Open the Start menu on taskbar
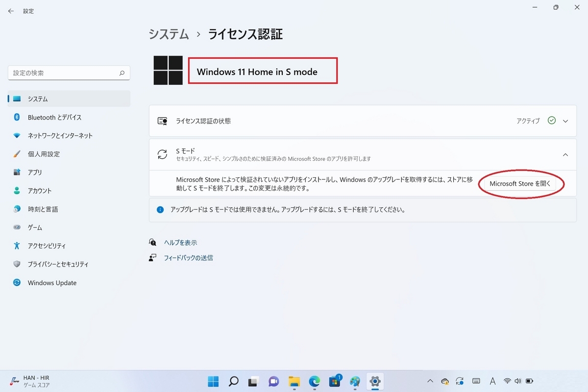The height and width of the screenshot is (392, 588). (214, 381)
